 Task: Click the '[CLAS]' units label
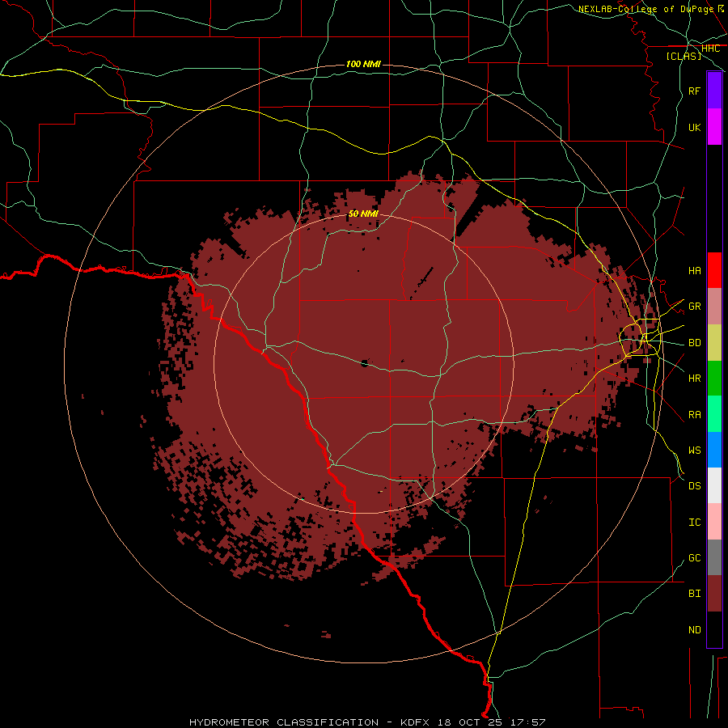pyautogui.click(x=684, y=57)
